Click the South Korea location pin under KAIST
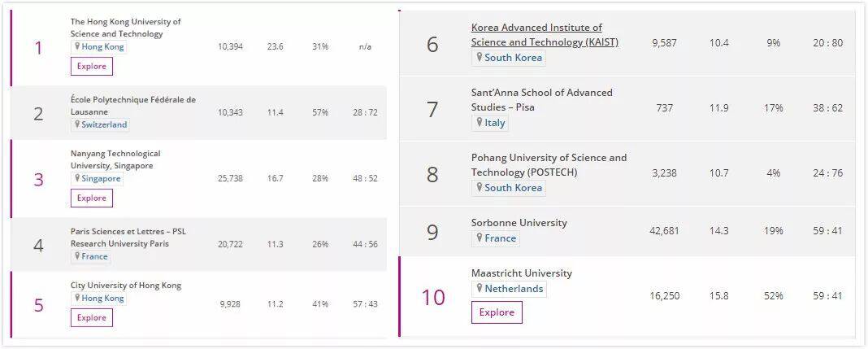 pyautogui.click(x=479, y=57)
